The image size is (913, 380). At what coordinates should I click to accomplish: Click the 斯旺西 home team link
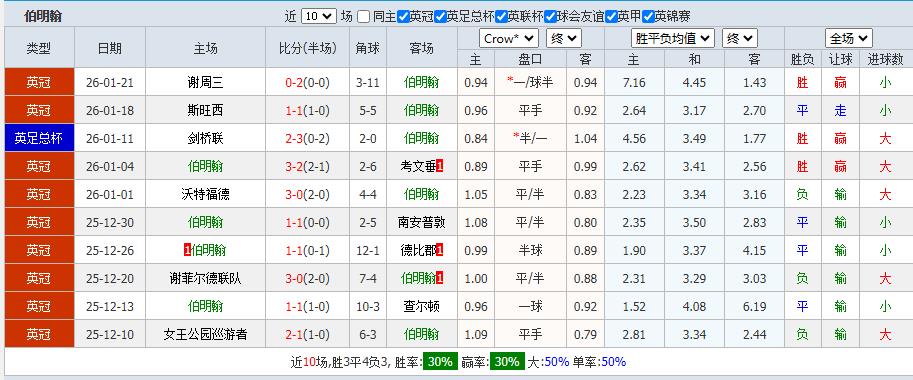(x=206, y=111)
